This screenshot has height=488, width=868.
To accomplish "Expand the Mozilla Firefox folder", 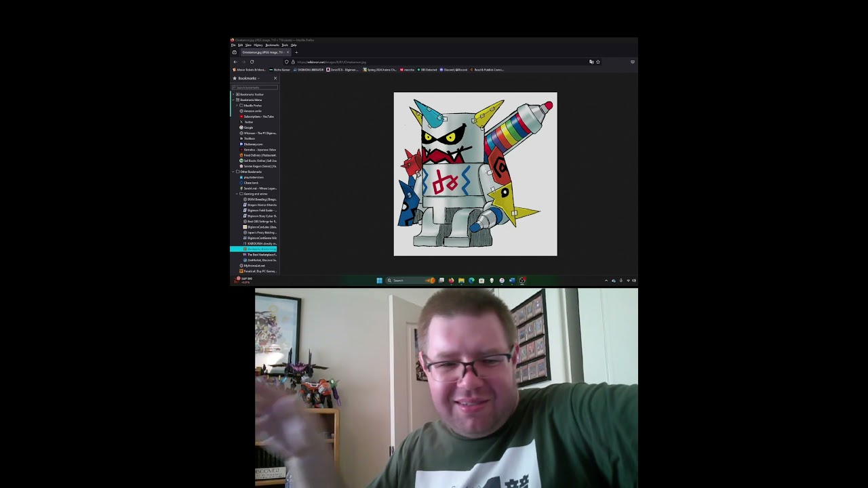I will tap(237, 106).
